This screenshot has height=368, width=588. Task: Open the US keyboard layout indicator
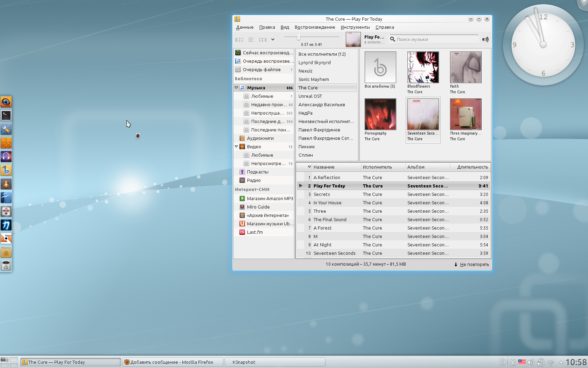coord(522,362)
